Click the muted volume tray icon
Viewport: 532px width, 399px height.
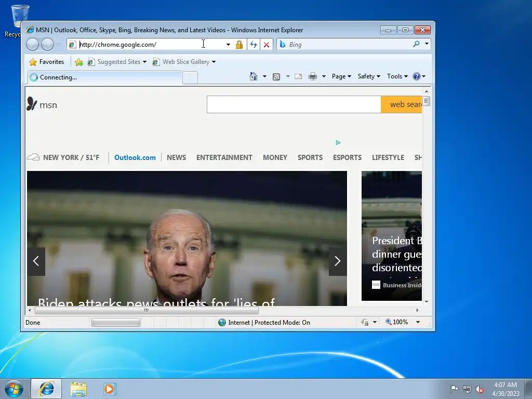click(x=480, y=389)
